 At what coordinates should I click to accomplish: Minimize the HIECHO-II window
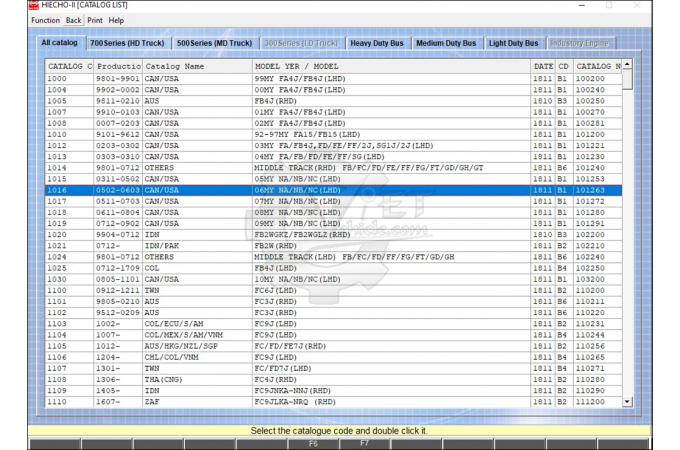coord(582,5)
